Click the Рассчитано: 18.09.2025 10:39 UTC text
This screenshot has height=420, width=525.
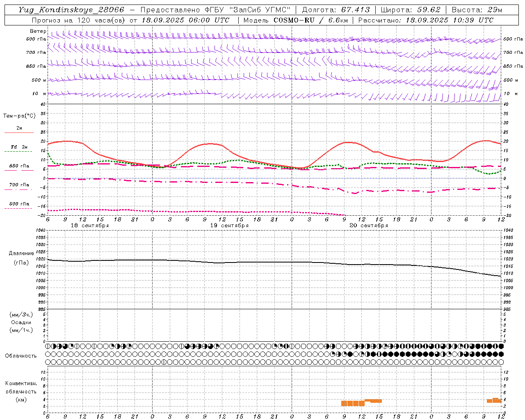426,20
